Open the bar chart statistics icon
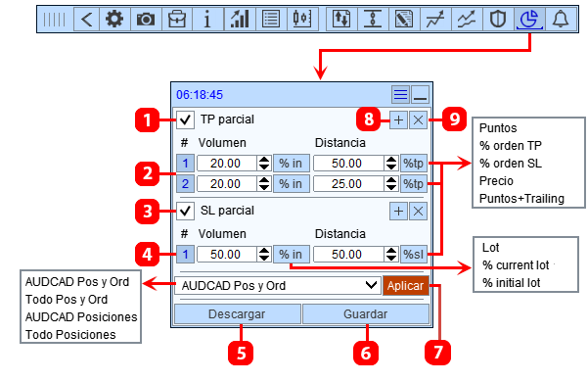Image resolution: width=588 pixels, height=382 pixels. tap(240, 19)
